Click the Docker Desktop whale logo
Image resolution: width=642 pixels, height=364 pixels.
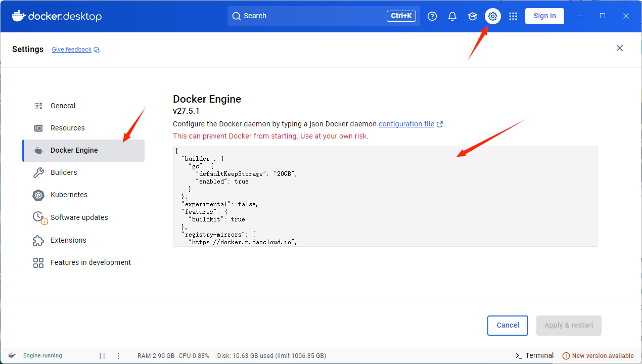click(x=57, y=16)
